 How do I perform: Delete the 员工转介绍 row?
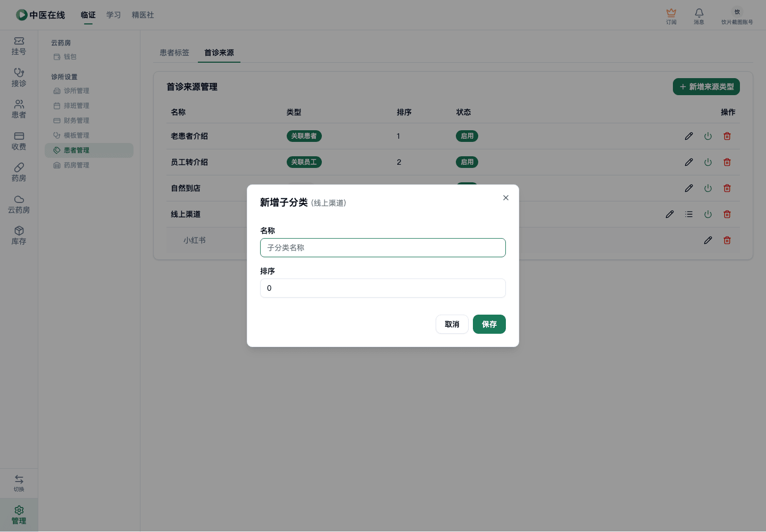click(727, 162)
